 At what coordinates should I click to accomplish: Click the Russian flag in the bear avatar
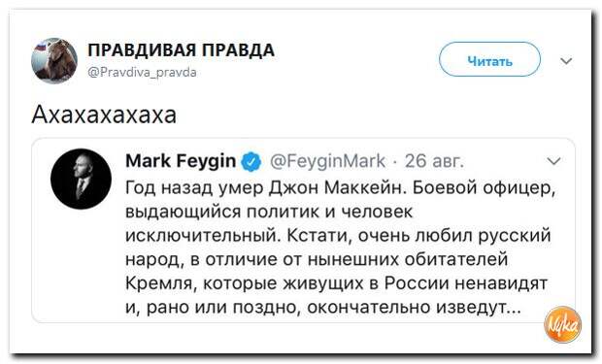41,48
